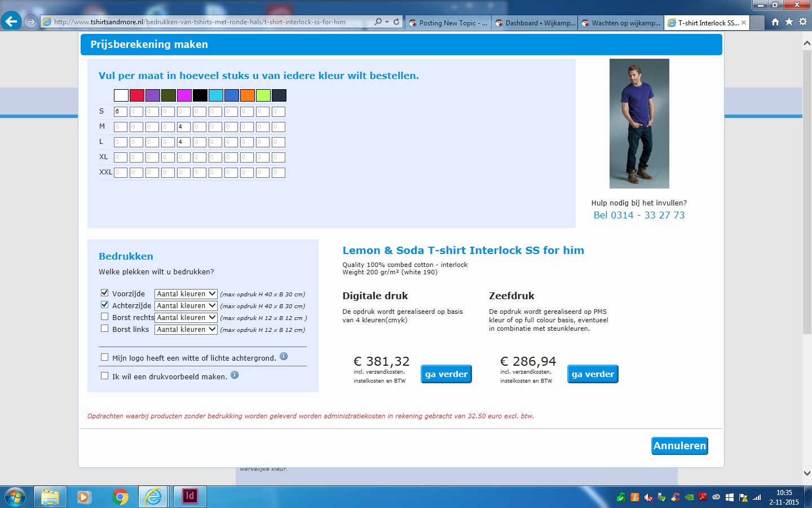Image resolution: width=812 pixels, height=508 pixels.
Task: Open Voorzijde 'Aantal kleuren' dropdown
Action: (186, 294)
